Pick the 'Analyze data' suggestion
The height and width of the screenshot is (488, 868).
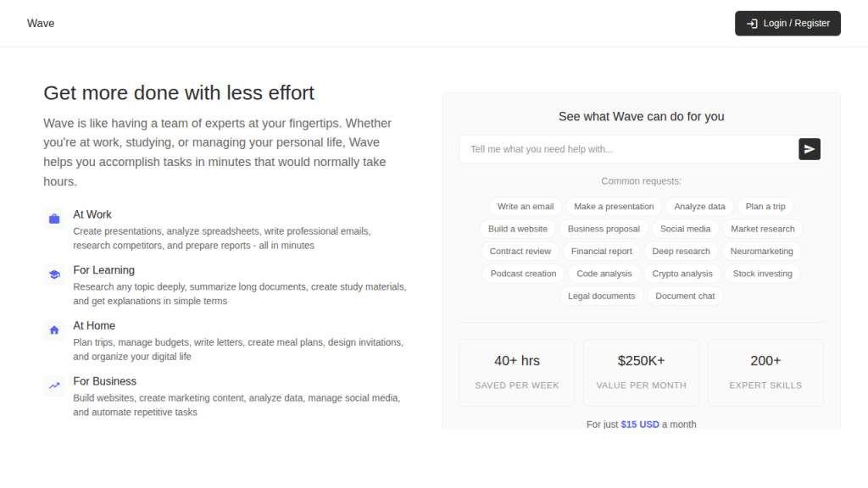(699, 207)
